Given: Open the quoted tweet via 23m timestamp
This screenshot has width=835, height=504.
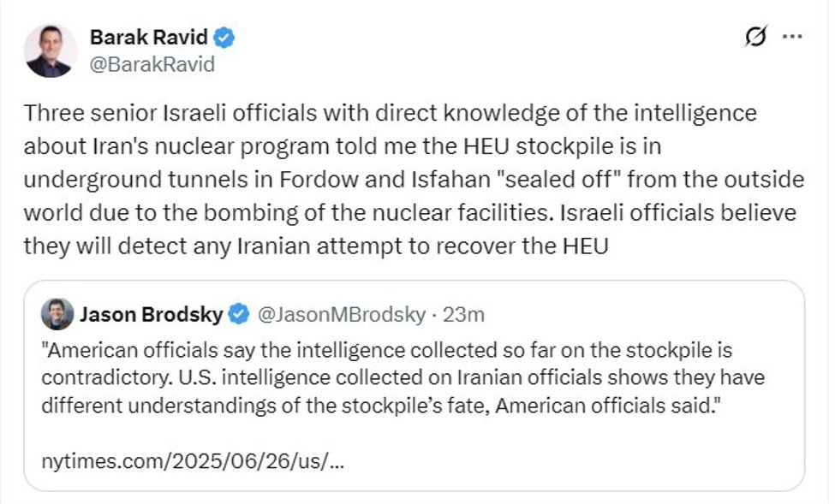Looking at the screenshot, I should (x=462, y=313).
